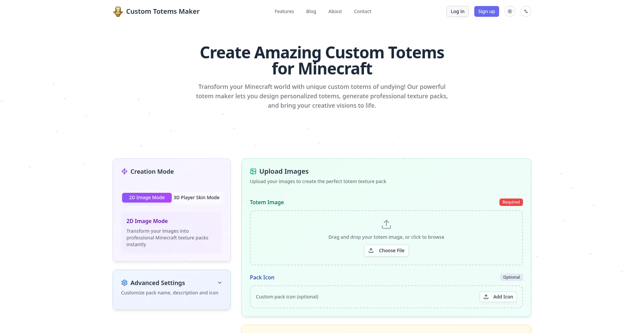
Task: Click the Log in button
Action: tap(458, 11)
